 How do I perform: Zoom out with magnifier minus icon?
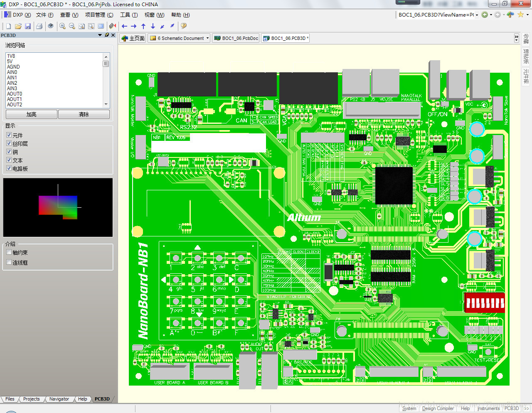point(72,26)
